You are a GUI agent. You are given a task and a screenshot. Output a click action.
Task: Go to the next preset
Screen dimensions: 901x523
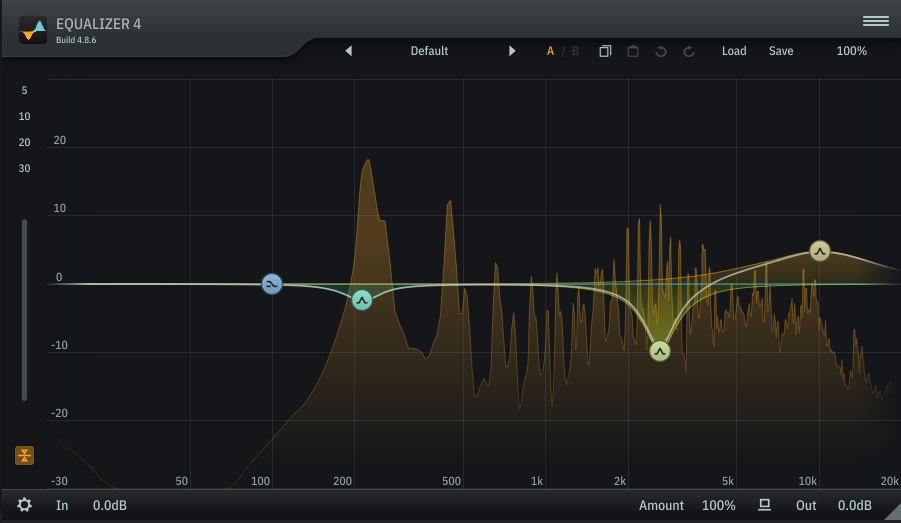pos(512,51)
